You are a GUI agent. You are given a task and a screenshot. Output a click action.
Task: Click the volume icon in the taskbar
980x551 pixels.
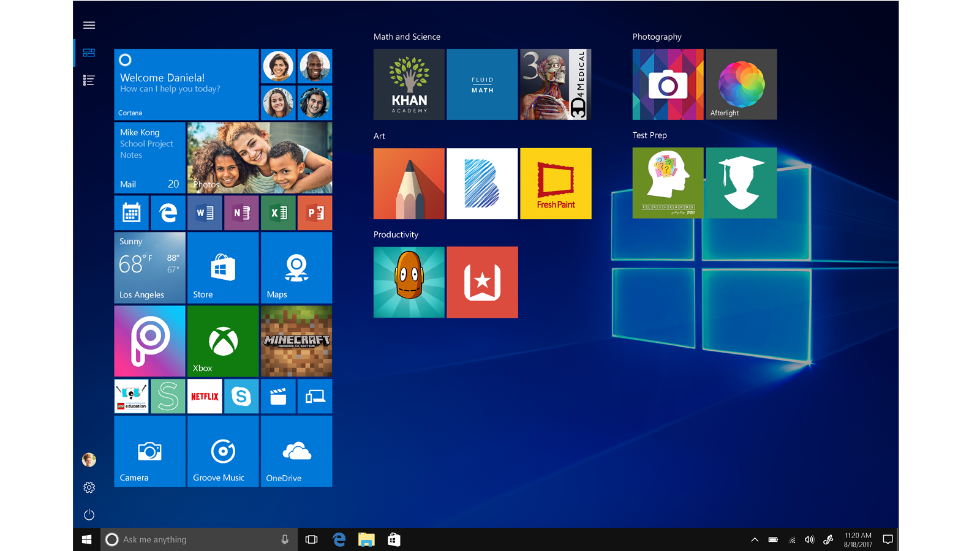click(x=809, y=539)
